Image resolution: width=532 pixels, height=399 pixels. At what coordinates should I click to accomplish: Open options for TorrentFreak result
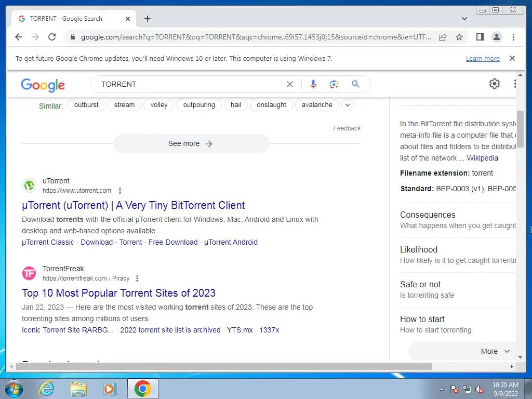[x=137, y=278]
